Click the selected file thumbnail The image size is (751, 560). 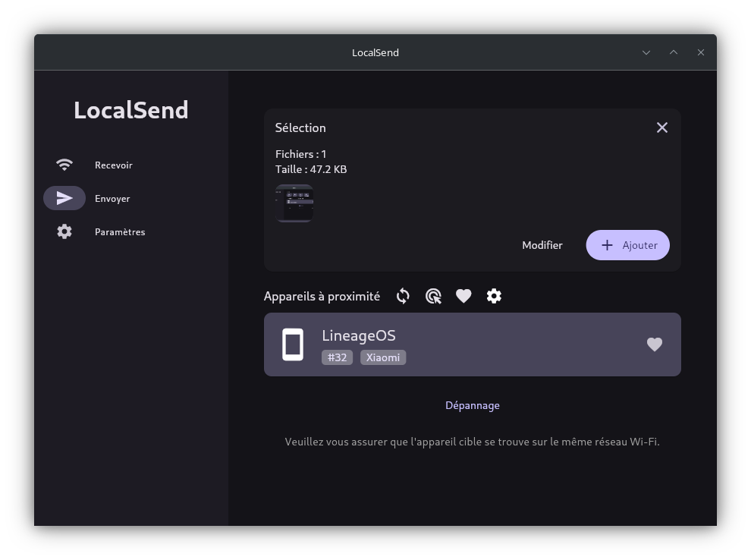tap(294, 203)
